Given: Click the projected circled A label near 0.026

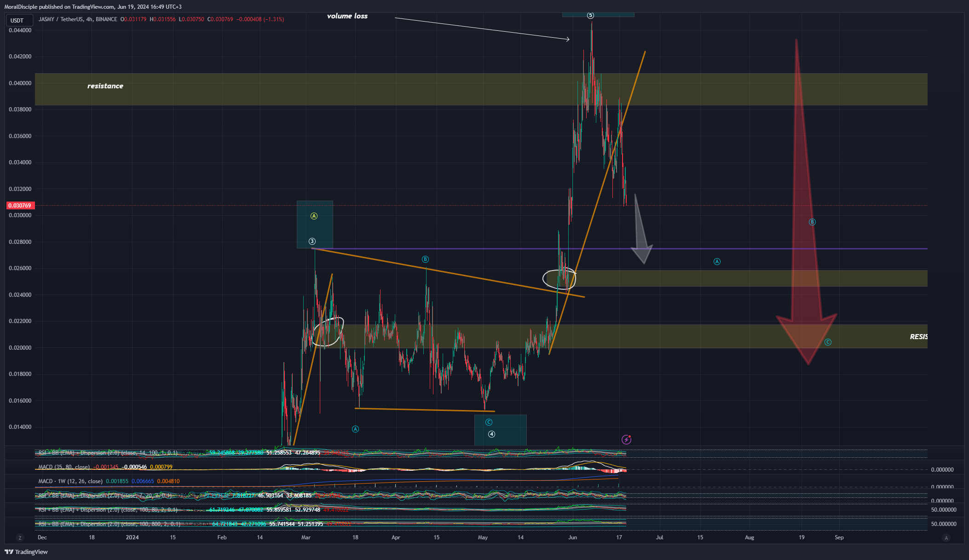Looking at the screenshot, I should (x=717, y=261).
